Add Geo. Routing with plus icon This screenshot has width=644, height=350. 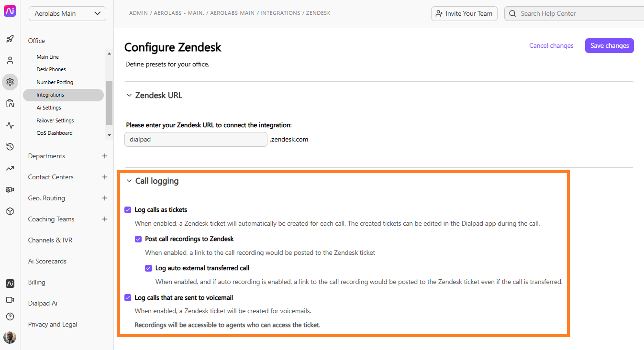coord(105,198)
